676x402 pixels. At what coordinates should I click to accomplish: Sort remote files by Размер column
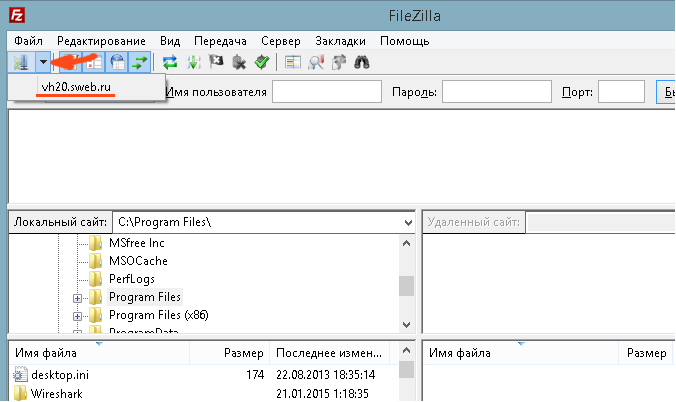pyautogui.click(x=646, y=353)
